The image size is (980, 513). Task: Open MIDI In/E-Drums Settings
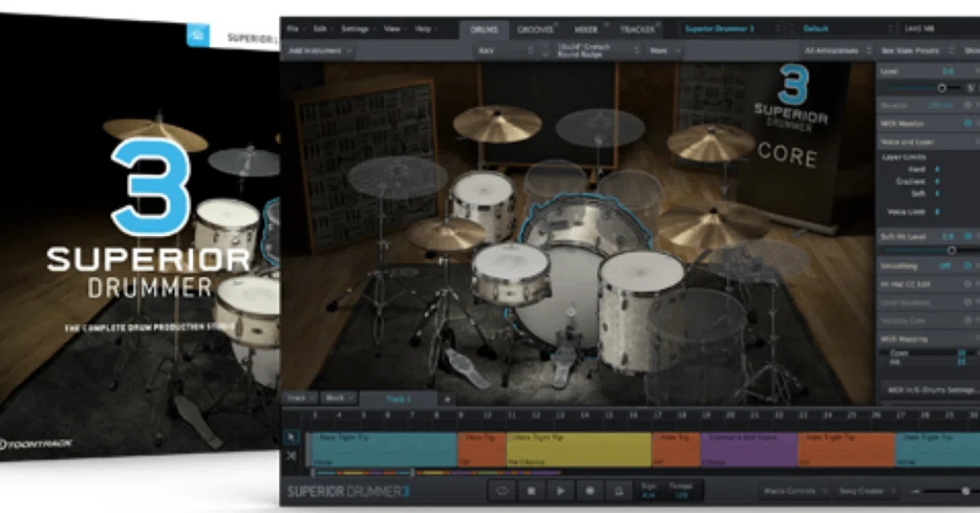(930, 390)
